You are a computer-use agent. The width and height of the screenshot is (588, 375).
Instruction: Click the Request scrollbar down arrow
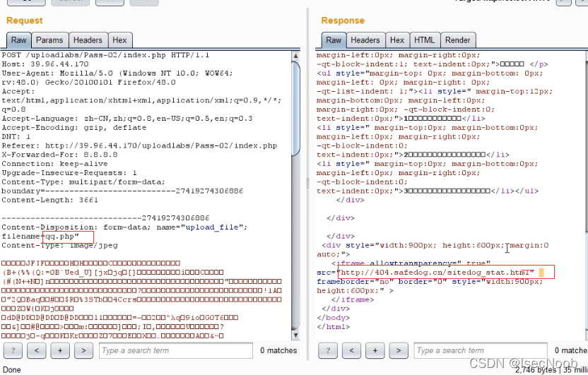coord(296,335)
